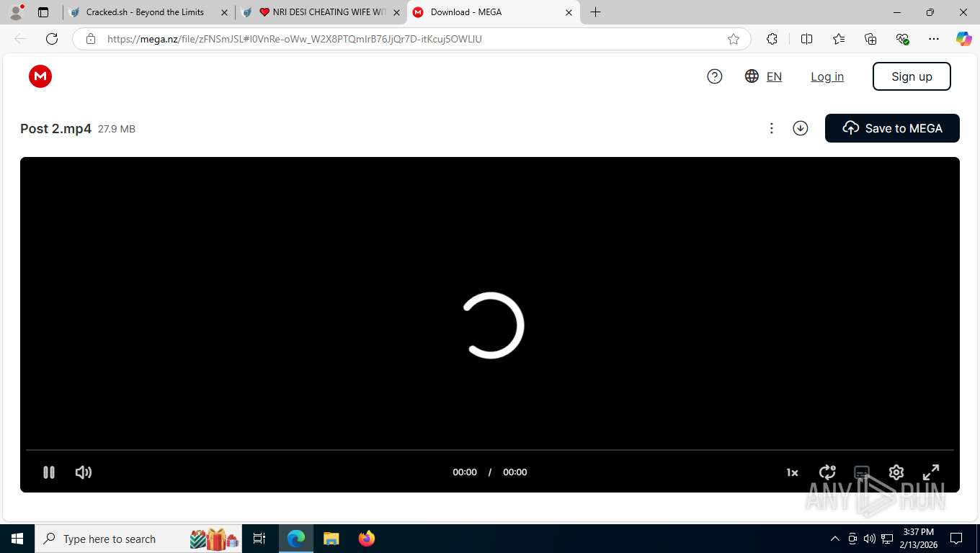Download the file with the arrow icon
The height and width of the screenshot is (553, 980).
801,128
